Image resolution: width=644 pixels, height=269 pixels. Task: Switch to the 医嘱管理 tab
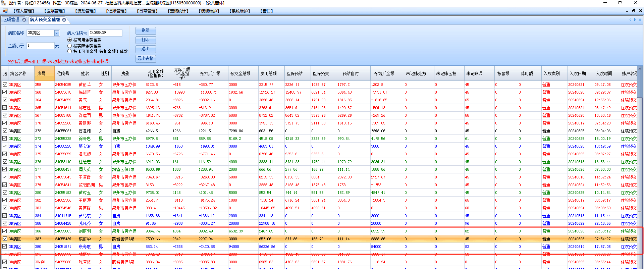[11, 20]
